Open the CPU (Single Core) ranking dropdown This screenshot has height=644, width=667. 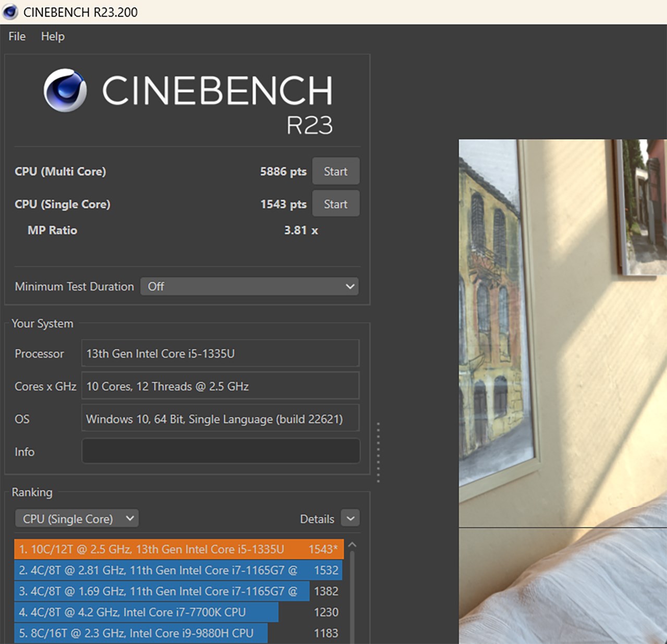pos(76,518)
